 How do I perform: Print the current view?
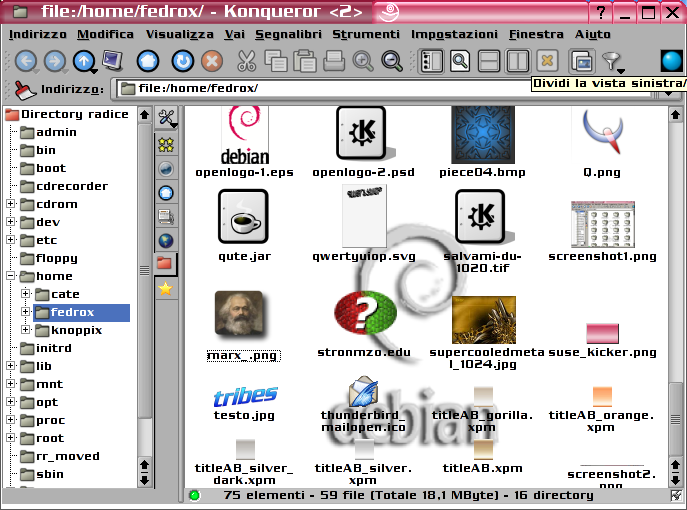[334, 61]
